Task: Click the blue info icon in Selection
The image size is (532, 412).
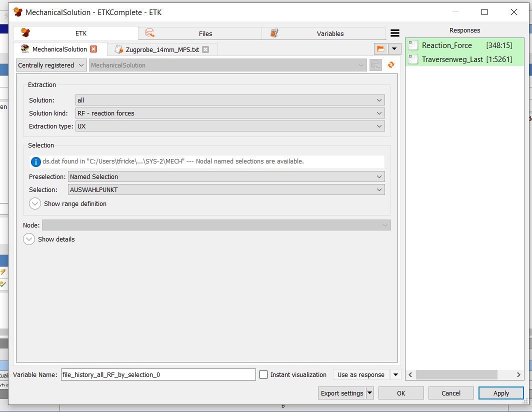Action: coord(35,162)
